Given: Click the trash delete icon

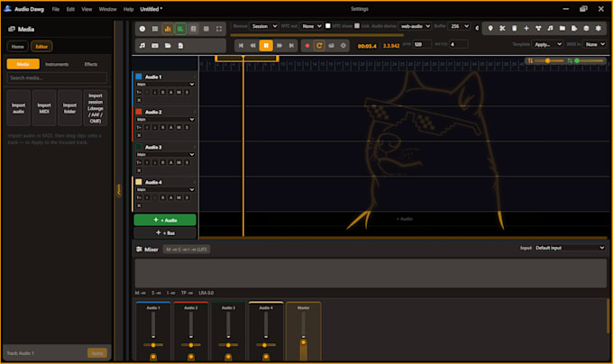Looking at the screenshot, I should 515,28.
